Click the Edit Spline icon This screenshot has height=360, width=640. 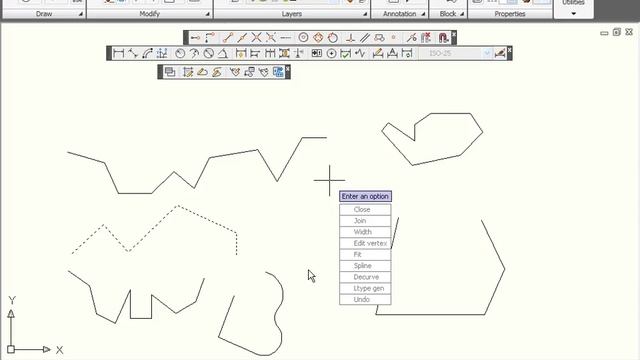217,72
